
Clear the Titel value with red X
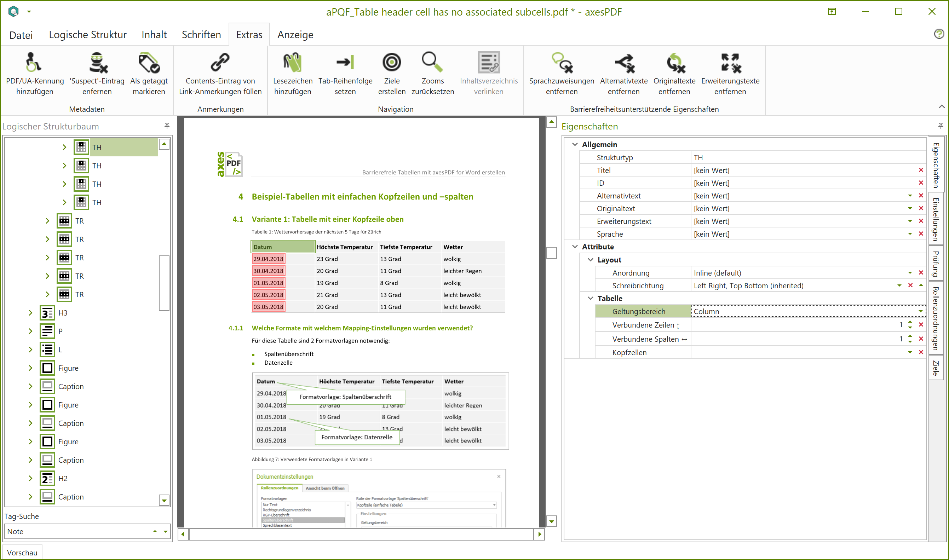click(x=921, y=170)
